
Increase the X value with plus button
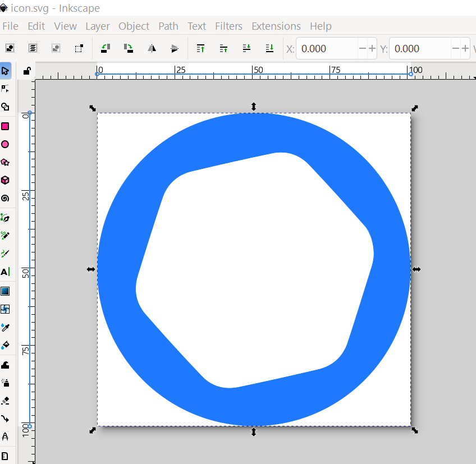point(372,49)
